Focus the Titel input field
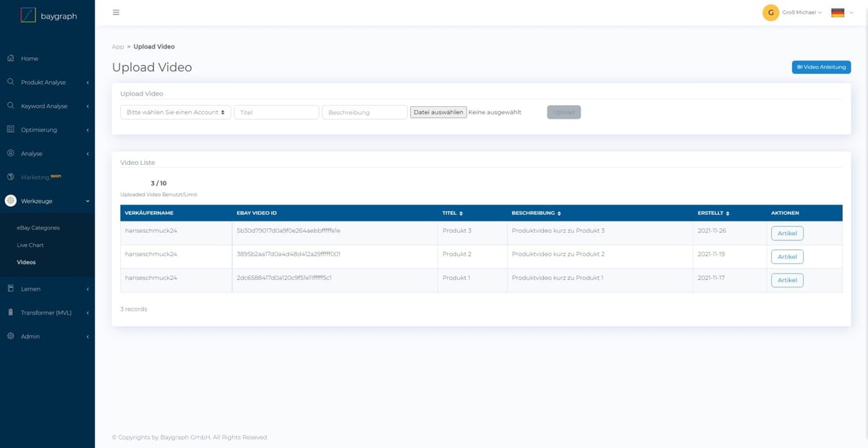Screen dimensions: 868x448 click(276, 112)
